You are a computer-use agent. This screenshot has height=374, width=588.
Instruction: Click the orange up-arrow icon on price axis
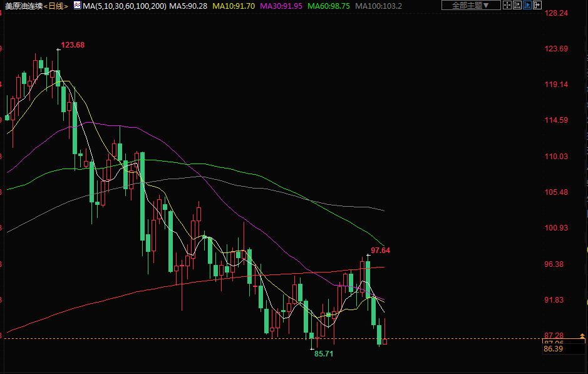(582, 336)
